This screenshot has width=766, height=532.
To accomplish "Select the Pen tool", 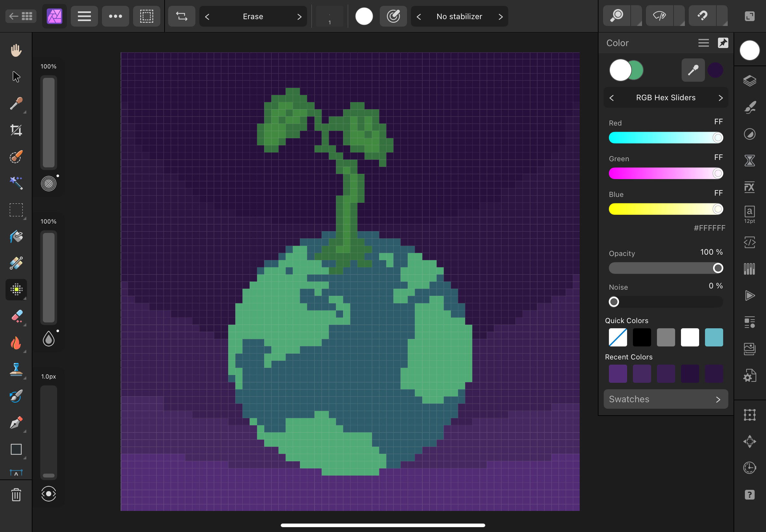I will point(16,423).
